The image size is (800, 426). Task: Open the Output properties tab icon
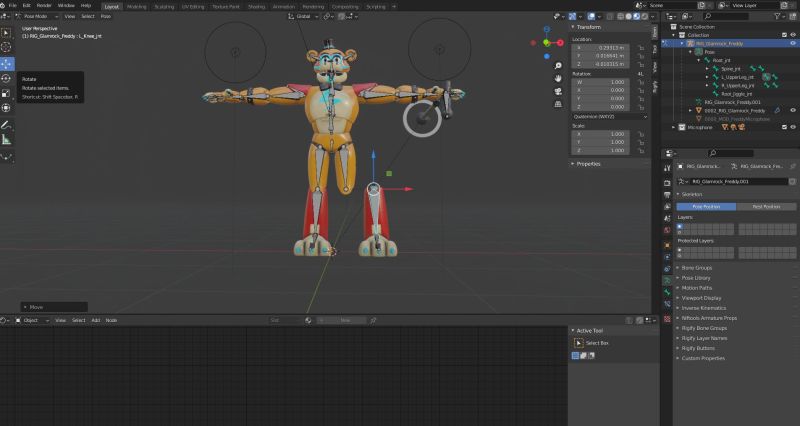pyautogui.click(x=667, y=195)
